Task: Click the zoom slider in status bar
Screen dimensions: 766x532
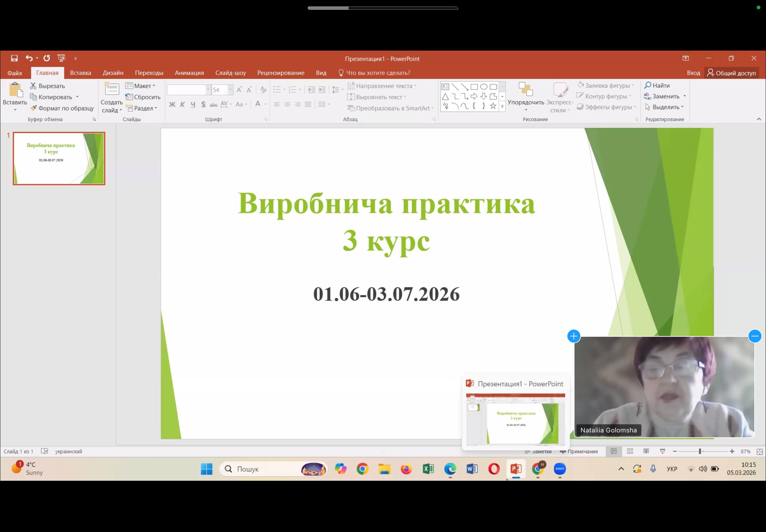Action: point(700,451)
